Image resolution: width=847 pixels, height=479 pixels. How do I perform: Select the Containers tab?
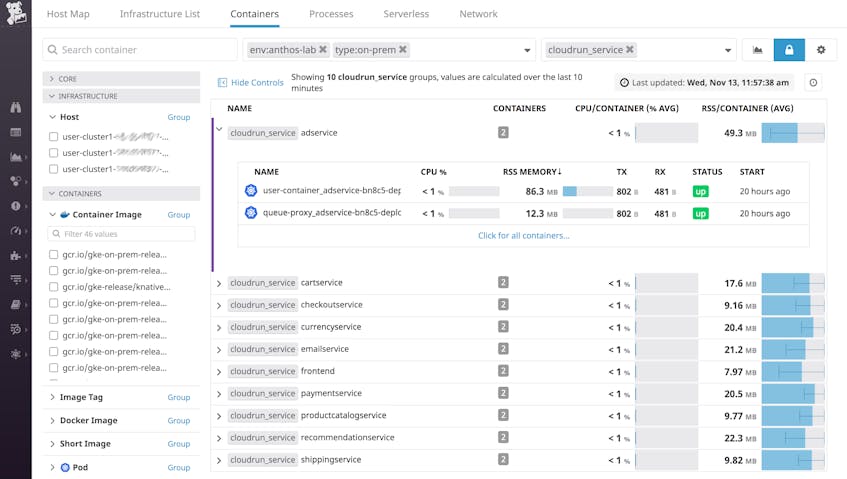coord(254,14)
